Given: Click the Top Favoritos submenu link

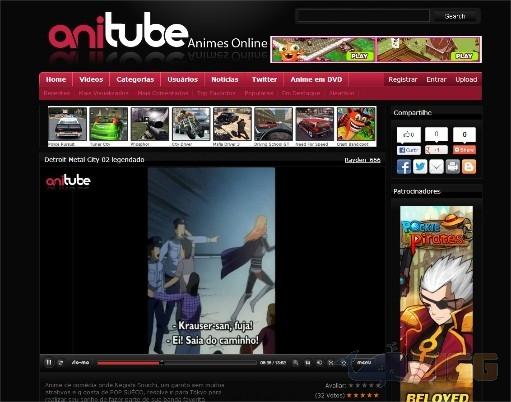Looking at the screenshot, I should [x=216, y=93].
